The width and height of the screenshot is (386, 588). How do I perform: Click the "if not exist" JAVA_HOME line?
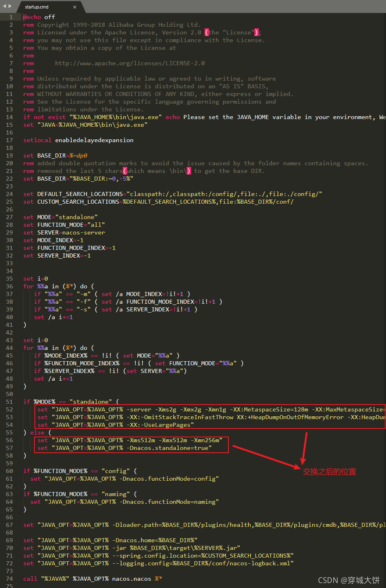204,117
